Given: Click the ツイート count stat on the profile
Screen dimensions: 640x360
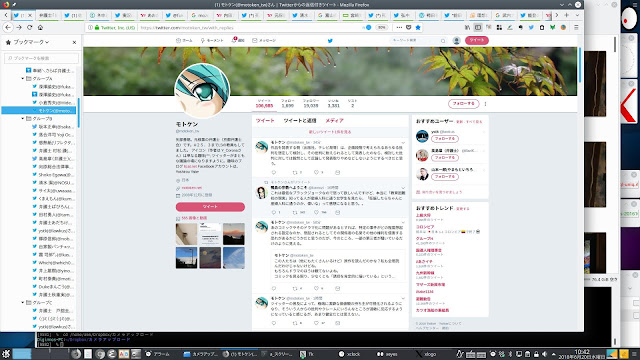Looking at the screenshot, I should coord(264,103).
